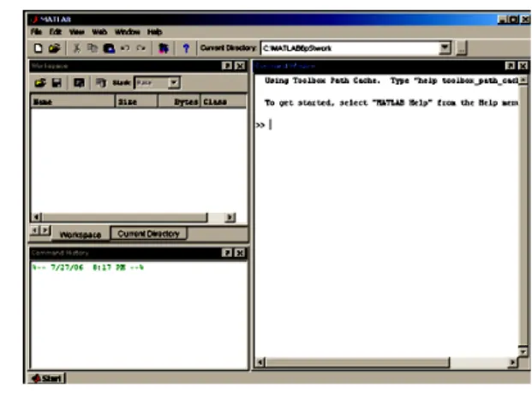This screenshot has height=394, width=532.
Task: Open Help with the question mark icon
Action: [x=186, y=48]
